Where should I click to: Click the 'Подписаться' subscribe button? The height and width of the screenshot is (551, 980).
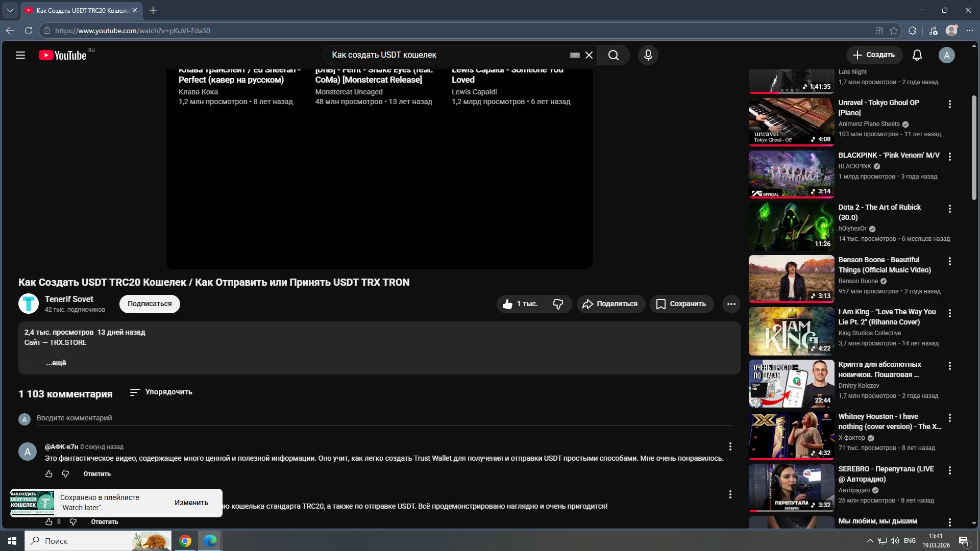tap(150, 304)
